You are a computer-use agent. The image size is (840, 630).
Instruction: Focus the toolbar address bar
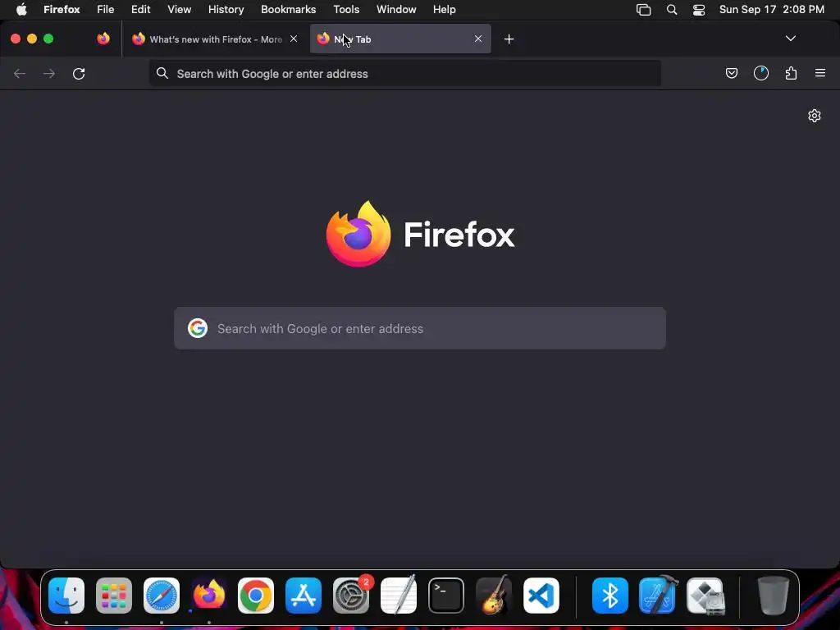click(405, 73)
